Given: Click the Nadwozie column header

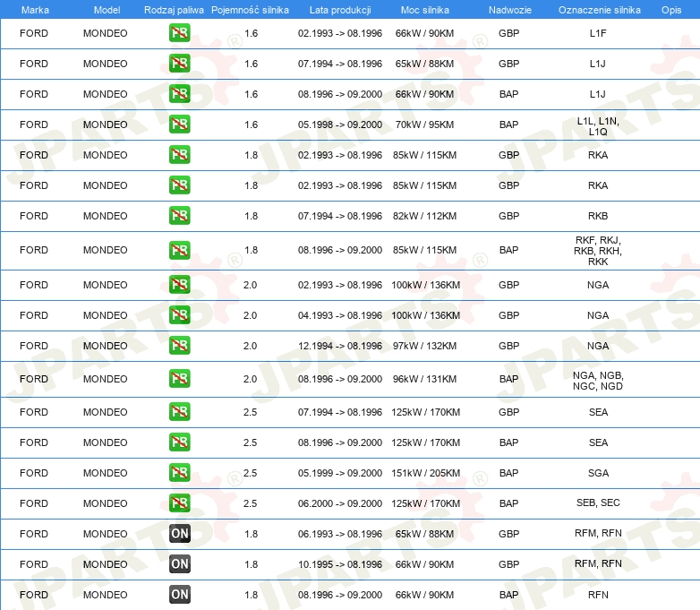Looking at the screenshot, I should click(x=510, y=10).
